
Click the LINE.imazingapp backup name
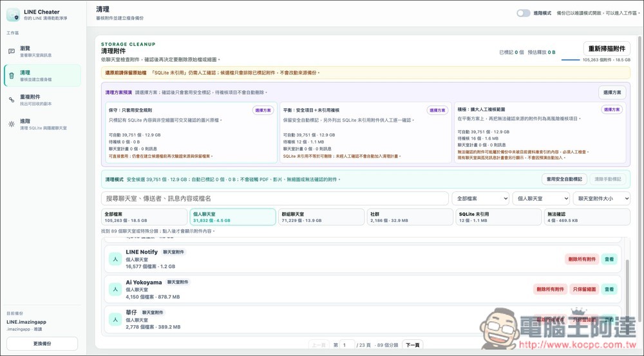(x=26, y=322)
